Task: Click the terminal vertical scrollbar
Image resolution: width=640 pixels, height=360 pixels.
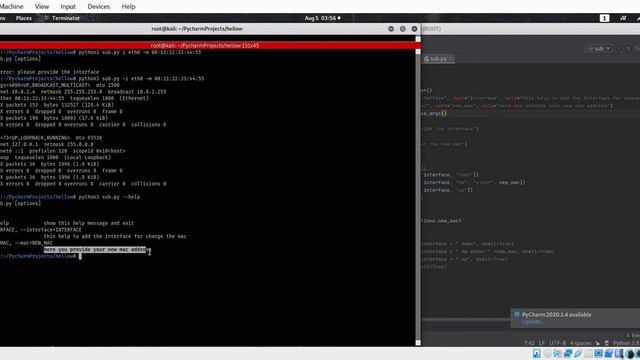Action: point(418,196)
